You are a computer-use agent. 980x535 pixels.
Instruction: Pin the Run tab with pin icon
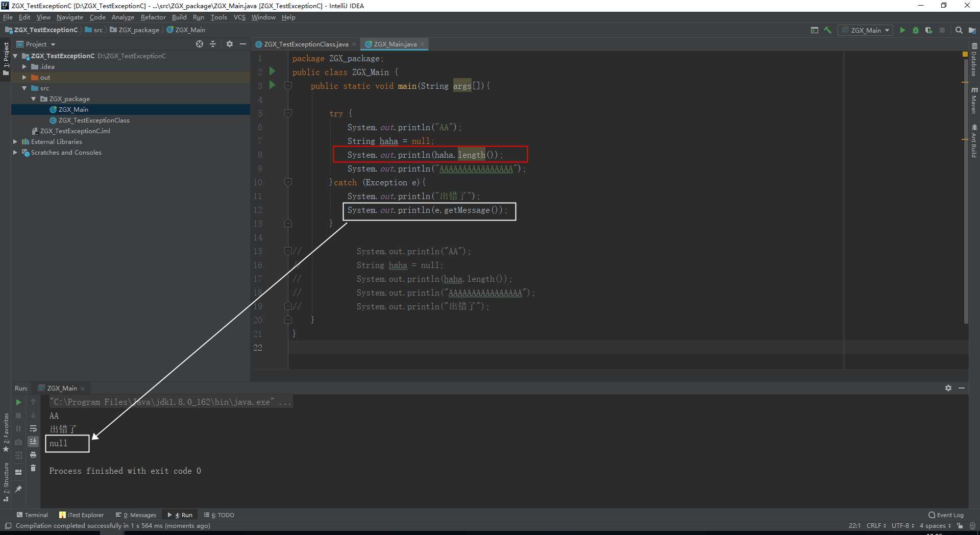pyautogui.click(x=18, y=489)
